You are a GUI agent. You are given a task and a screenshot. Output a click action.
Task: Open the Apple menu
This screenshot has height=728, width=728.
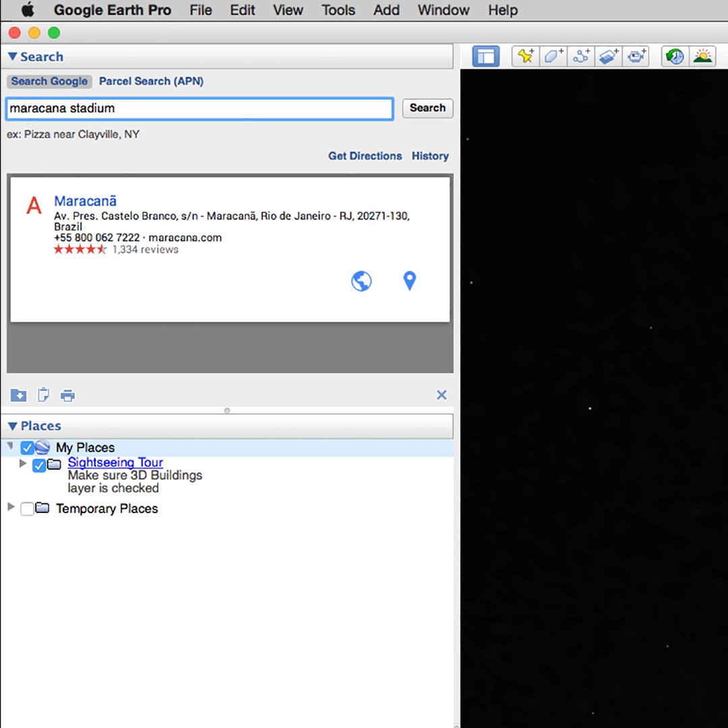pos(28,9)
